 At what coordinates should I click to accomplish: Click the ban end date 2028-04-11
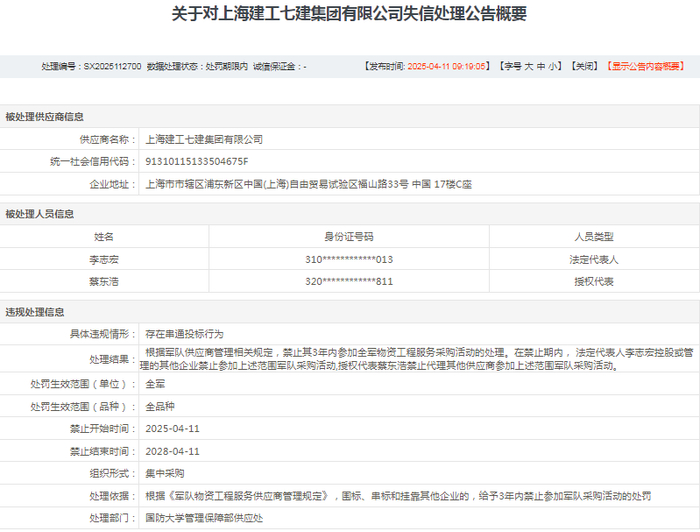point(172,451)
